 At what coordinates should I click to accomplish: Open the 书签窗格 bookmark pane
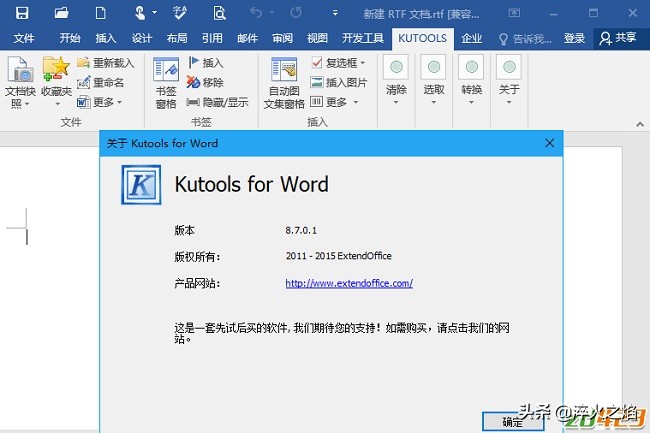coord(166,83)
